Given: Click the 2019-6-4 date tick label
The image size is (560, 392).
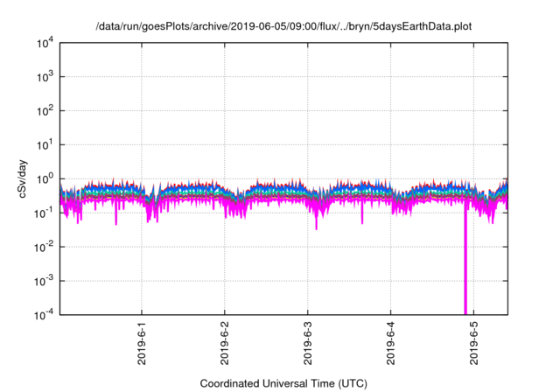Looking at the screenshot, I should [x=391, y=343].
